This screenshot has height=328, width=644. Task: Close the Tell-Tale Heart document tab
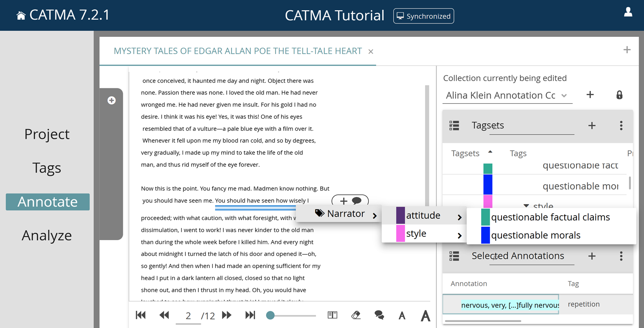coord(371,51)
